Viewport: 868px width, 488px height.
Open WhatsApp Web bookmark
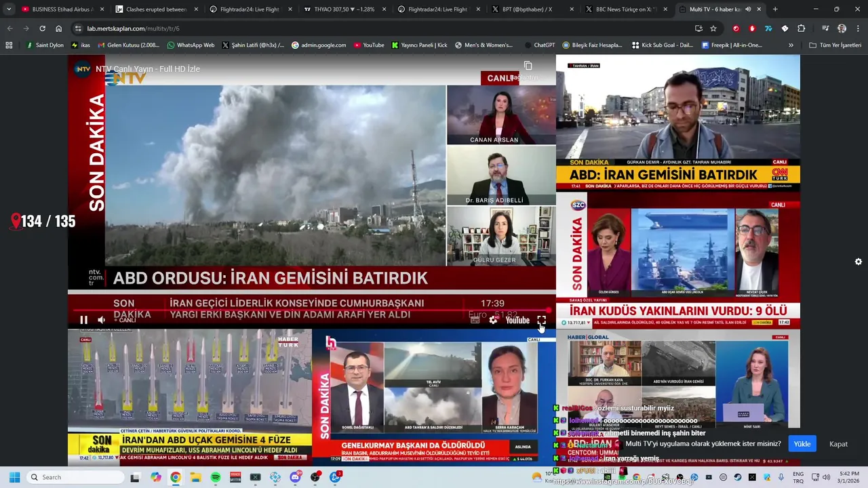tap(190, 45)
